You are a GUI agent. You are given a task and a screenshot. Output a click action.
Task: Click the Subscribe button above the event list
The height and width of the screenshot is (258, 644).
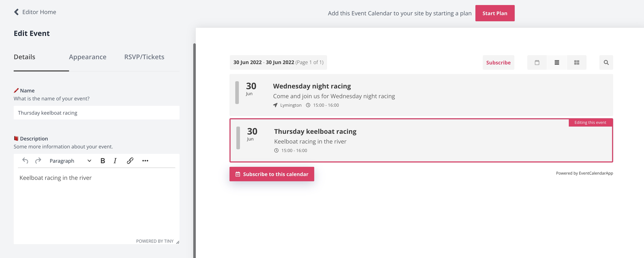[498, 63]
